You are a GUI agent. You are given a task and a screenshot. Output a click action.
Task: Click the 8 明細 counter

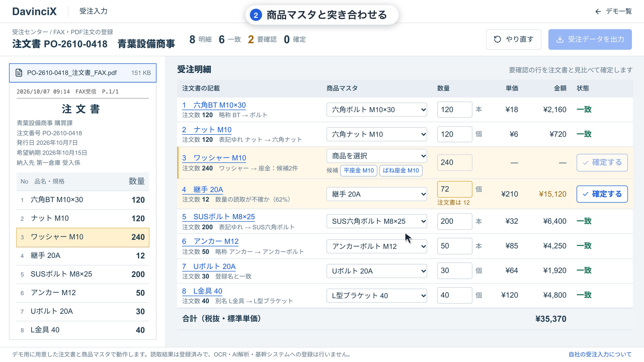click(x=200, y=39)
